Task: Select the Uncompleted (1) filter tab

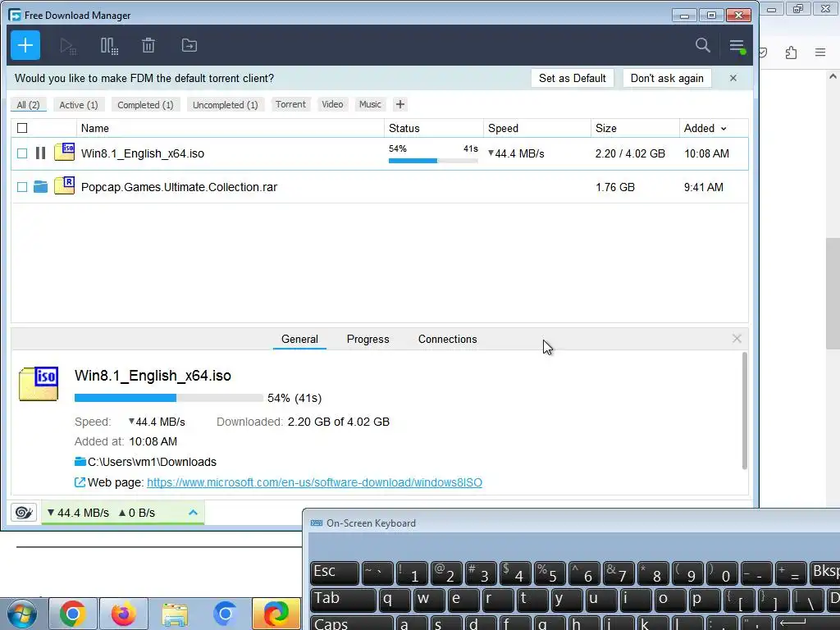Action: click(x=226, y=104)
